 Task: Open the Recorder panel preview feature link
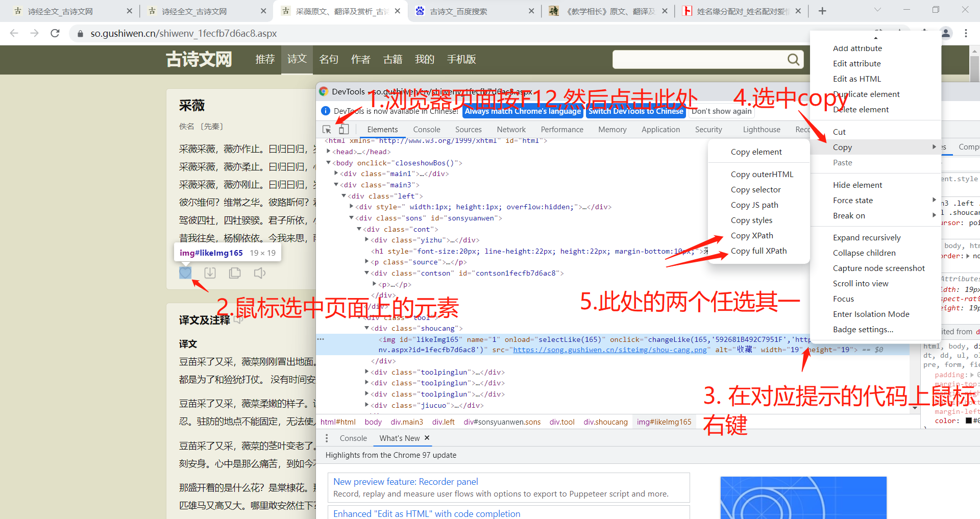tap(405, 481)
